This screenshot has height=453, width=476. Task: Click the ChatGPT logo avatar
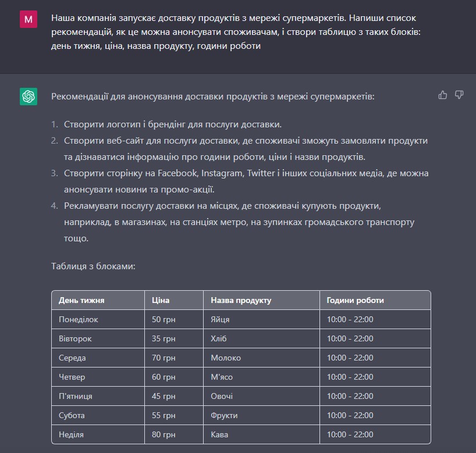click(29, 96)
